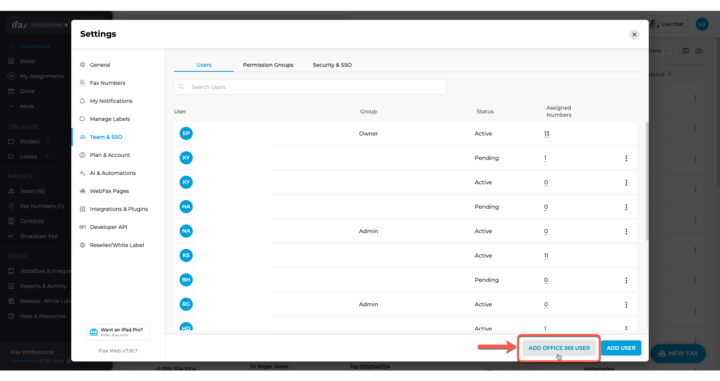Switch to the Permission Groups tab

(268, 65)
